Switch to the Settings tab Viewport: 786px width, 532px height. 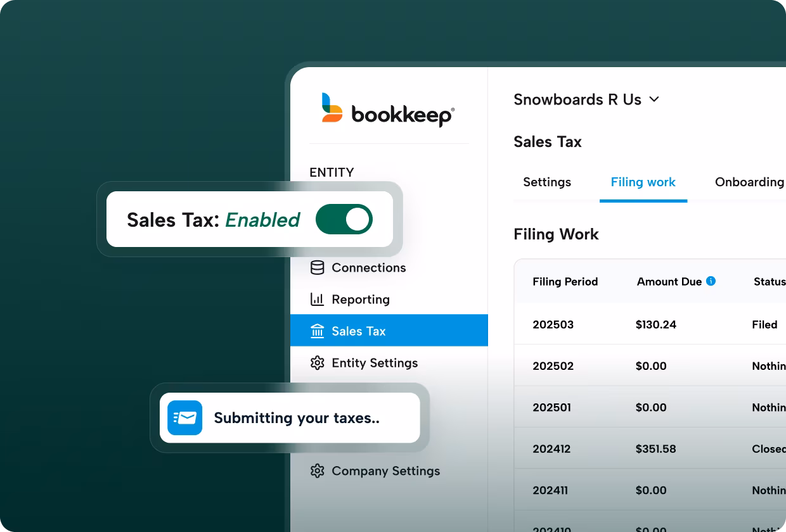tap(547, 182)
